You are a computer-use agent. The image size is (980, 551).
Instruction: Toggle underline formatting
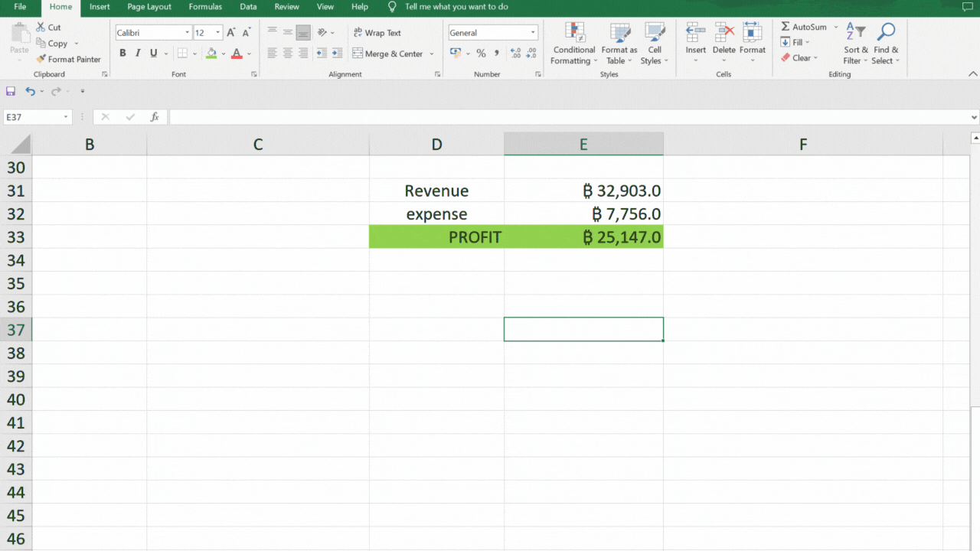click(154, 54)
